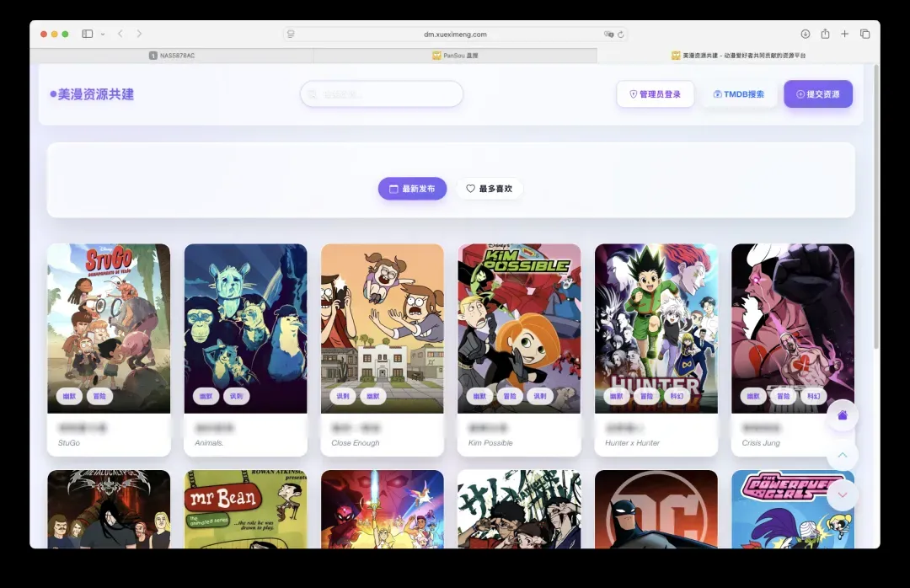The width and height of the screenshot is (910, 588).
Task: Show Safari's tab overview icon
Action: click(x=864, y=34)
